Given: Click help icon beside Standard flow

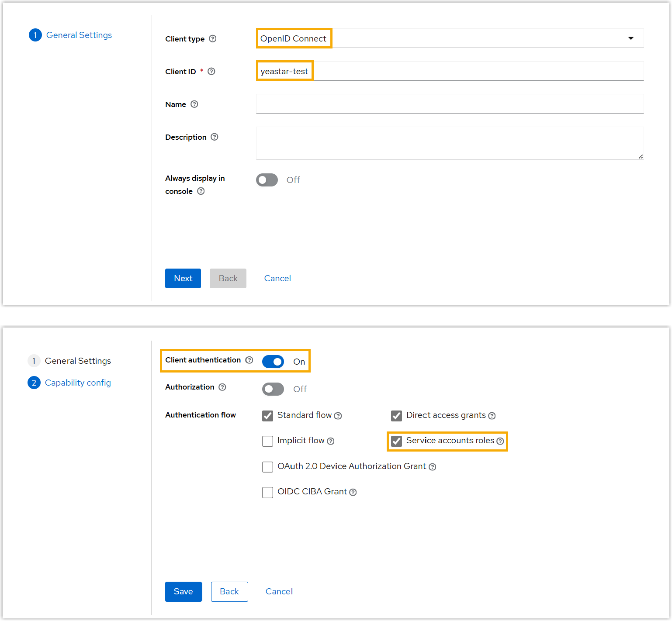Looking at the screenshot, I should coord(338,416).
